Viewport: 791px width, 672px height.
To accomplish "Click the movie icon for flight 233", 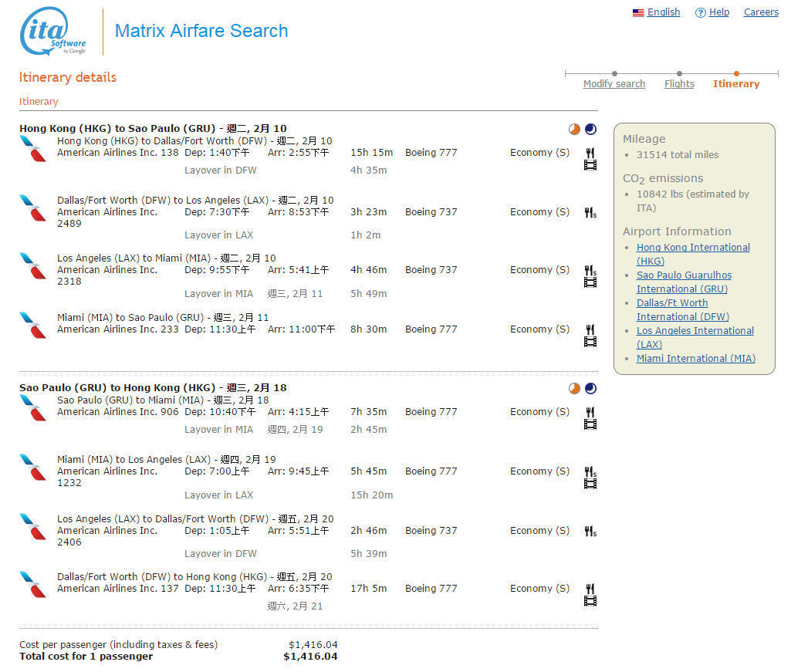I will (590, 342).
